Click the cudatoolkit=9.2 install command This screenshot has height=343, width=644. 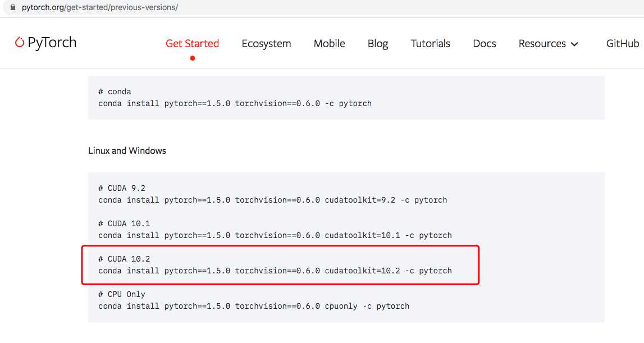[273, 200]
